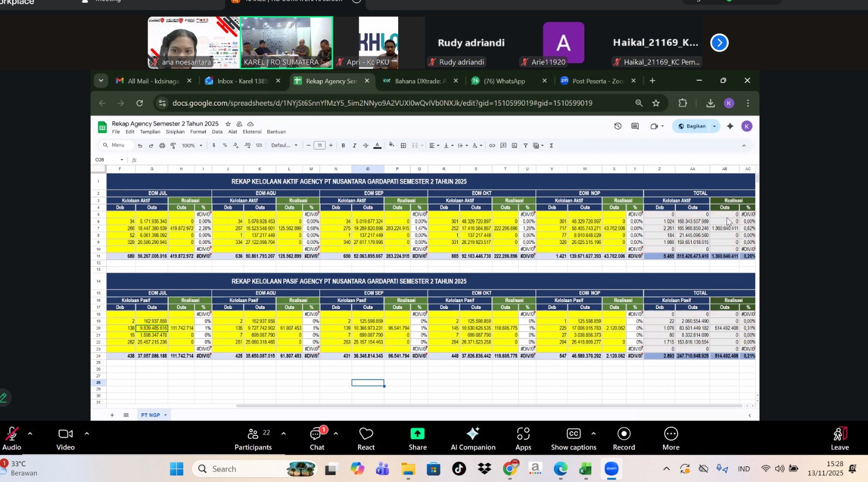Screen dimensions: 868x482
Task: Click the Zoom Share screen icon
Action: pyautogui.click(x=417, y=434)
